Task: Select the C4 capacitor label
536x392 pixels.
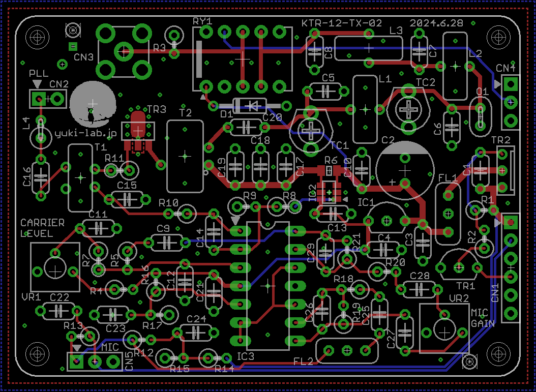Action: [x=384, y=237]
